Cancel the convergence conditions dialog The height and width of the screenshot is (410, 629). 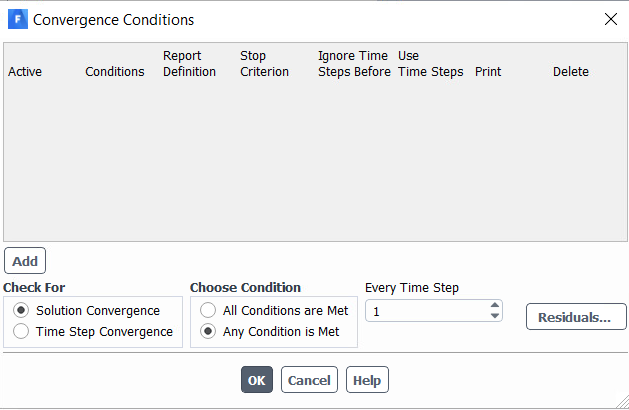[x=309, y=380]
